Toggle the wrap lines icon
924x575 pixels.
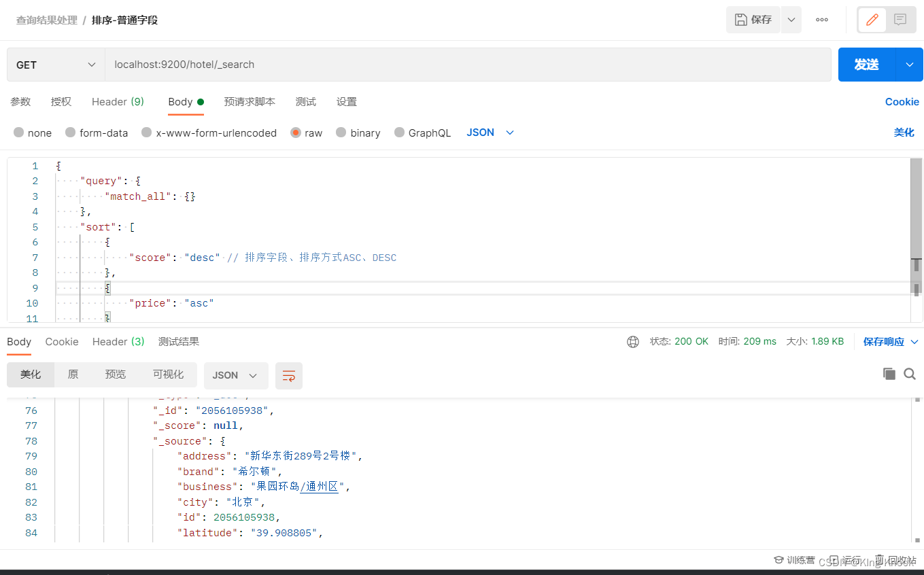click(x=289, y=375)
